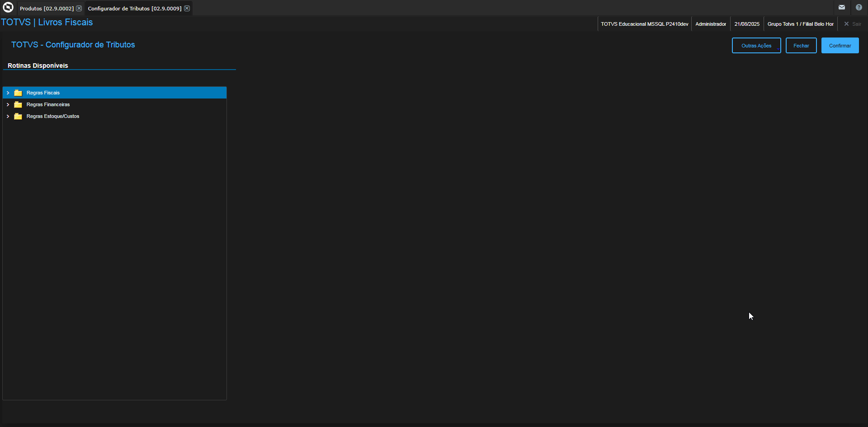Click the TOTVS - Configurador de Tributos heading
This screenshot has width=868, height=427.
tap(73, 45)
